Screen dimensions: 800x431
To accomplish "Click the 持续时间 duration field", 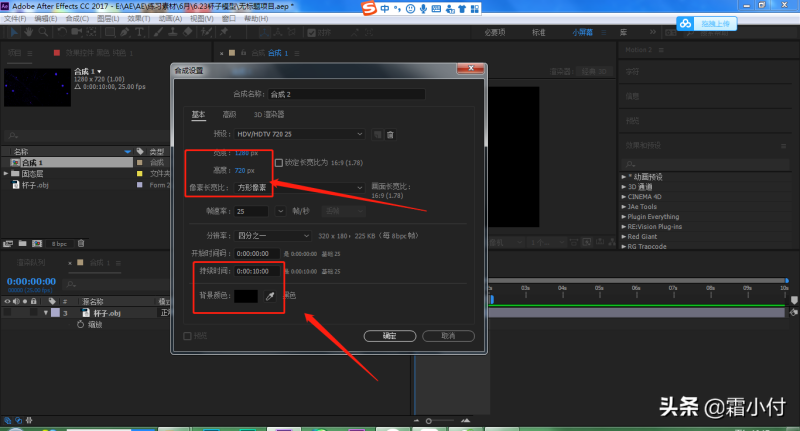I will (257, 271).
